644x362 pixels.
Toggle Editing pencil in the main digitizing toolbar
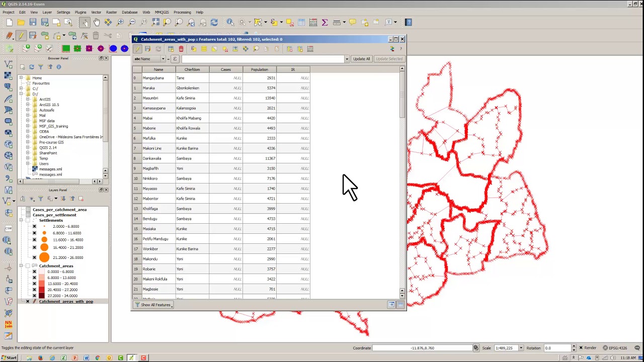click(x=21, y=36)
